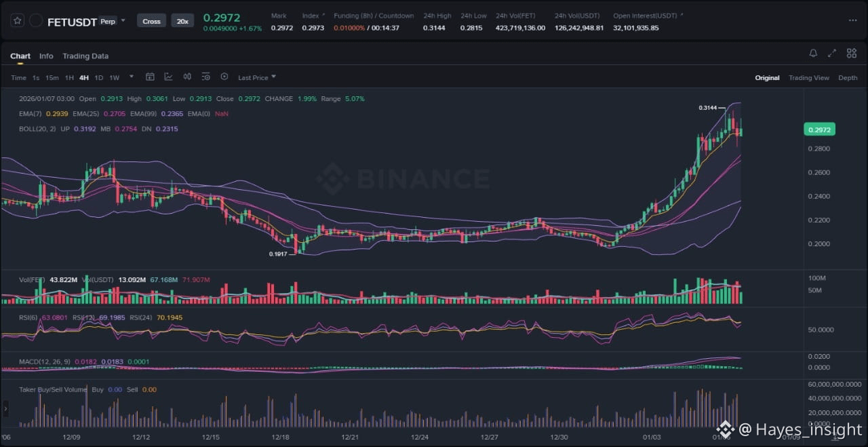The height and width of the screenshot is (447, 868).
Task: Open the chart layout grid icon
Action: pos(850,54)
